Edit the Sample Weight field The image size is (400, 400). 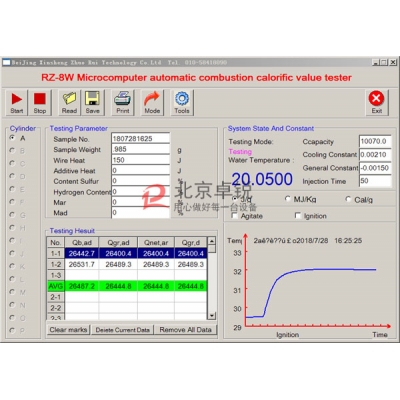coord(140,149)
